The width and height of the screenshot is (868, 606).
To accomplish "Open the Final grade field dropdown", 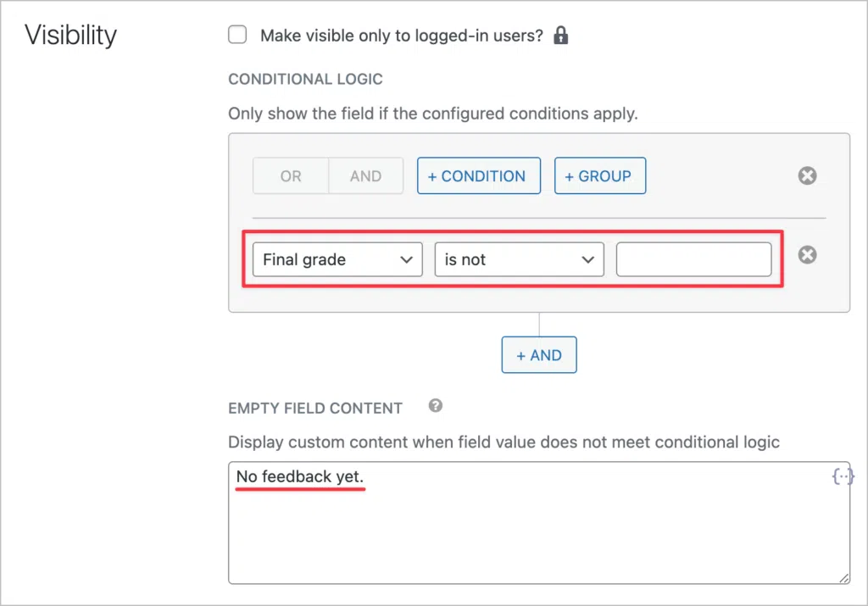I will 337,260.
